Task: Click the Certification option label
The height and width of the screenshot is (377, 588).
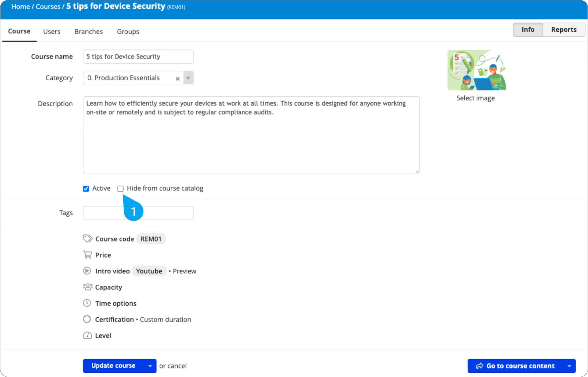Action: point(114,319)
